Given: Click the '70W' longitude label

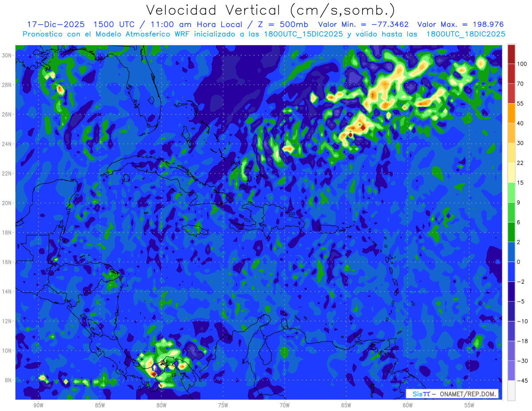Looking at the screenshot, I should click(285, 405).
